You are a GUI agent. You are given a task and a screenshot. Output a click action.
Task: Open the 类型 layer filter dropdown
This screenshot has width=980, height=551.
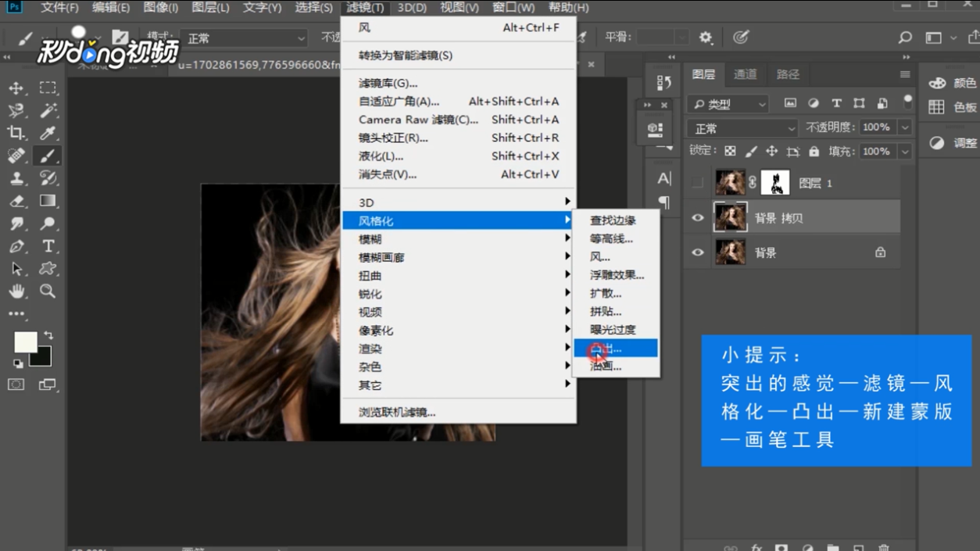728,104
